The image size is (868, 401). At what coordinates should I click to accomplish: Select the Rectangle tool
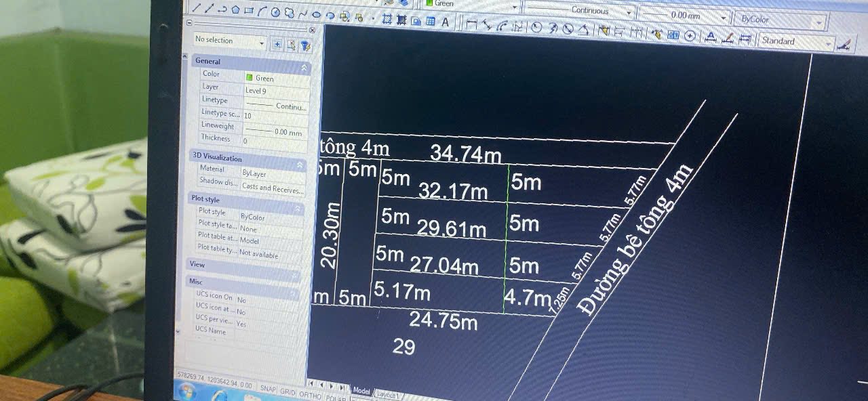click(x=248, y=9)
